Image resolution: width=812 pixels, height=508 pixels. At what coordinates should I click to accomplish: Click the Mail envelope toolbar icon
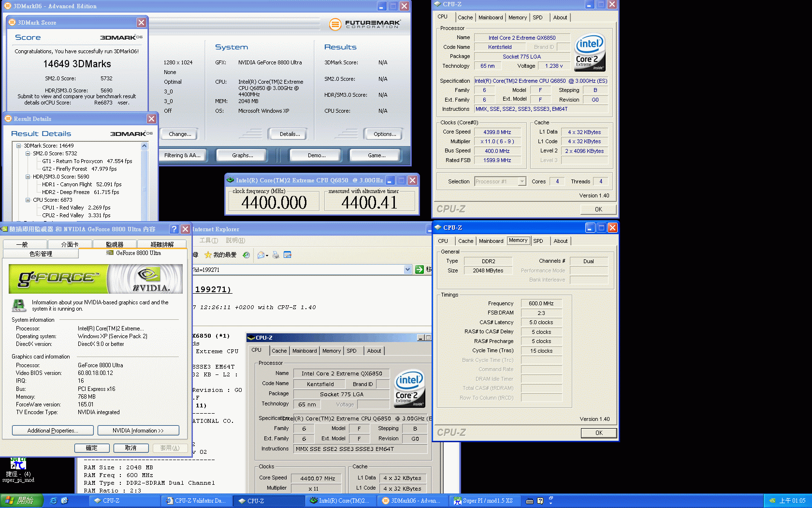261,255
